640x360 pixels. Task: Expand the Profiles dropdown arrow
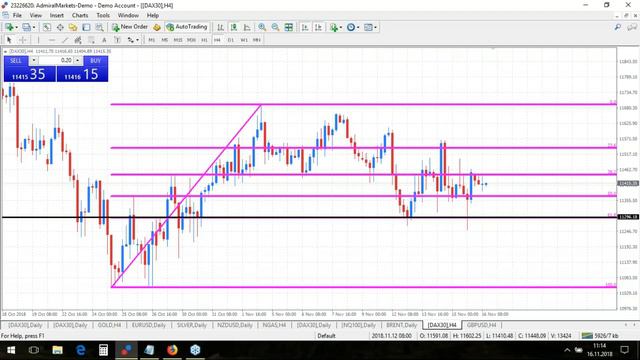point(34,27)
